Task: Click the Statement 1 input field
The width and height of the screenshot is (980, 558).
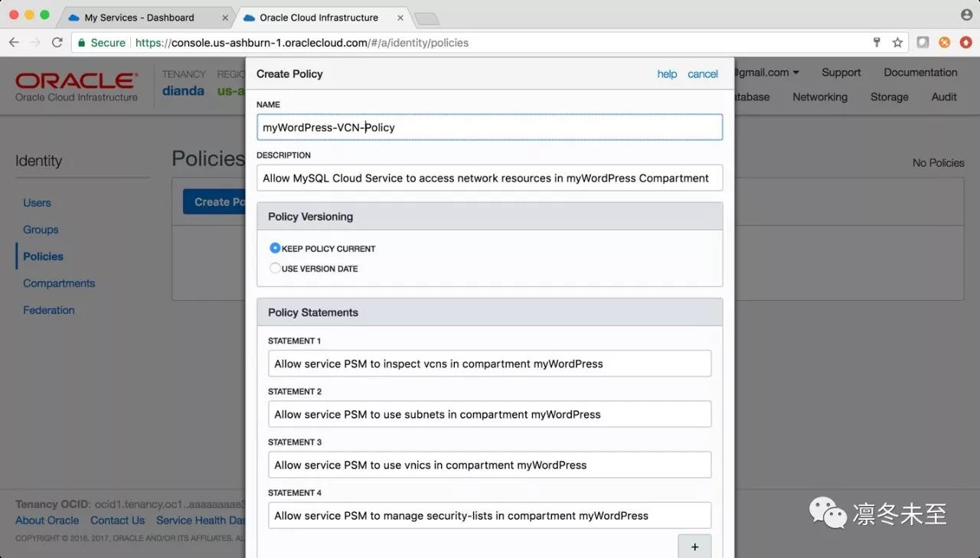Action: click(x=489, y=364)
